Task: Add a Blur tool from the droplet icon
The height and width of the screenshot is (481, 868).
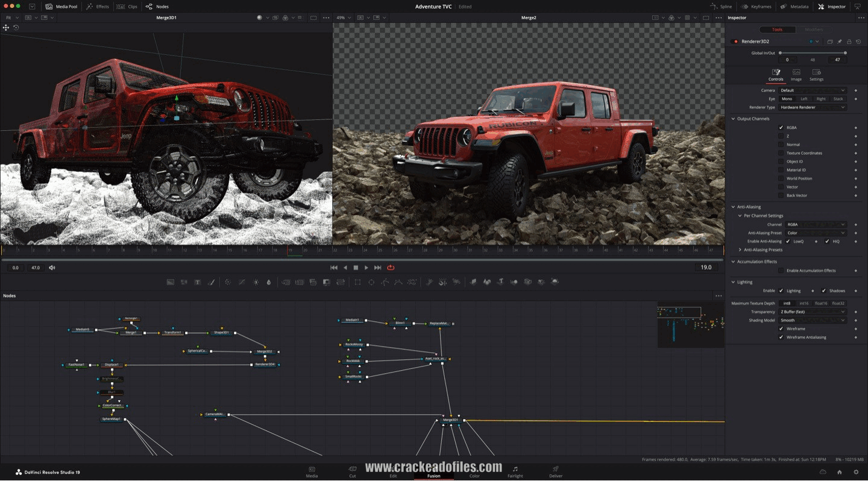Action: pos(269,282)
